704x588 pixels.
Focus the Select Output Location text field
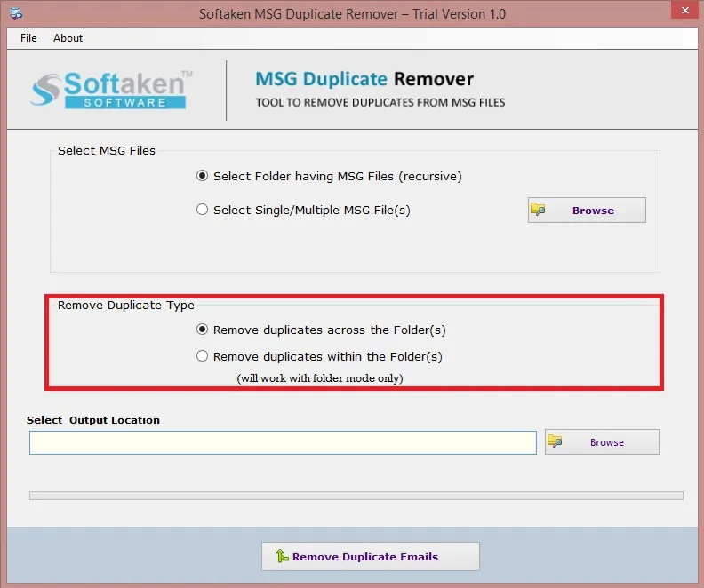pyautogui.click(x=283, y=442)
